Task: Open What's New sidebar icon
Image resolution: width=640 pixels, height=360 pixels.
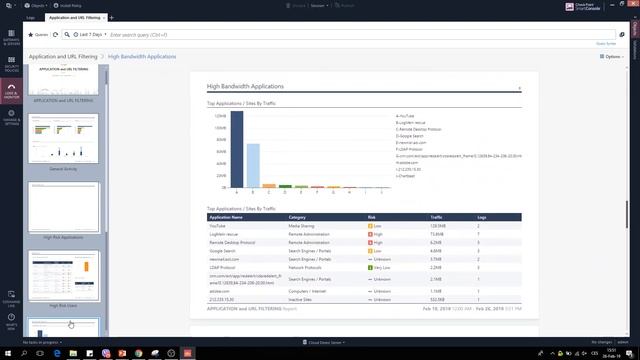Action: [11, 322]
